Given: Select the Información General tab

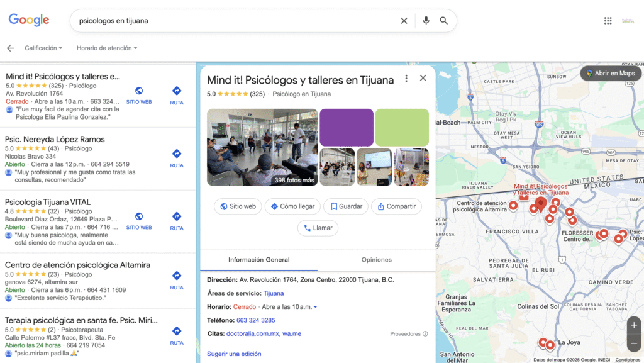Looking at the screenshot, I should click(x=258, y=260).
